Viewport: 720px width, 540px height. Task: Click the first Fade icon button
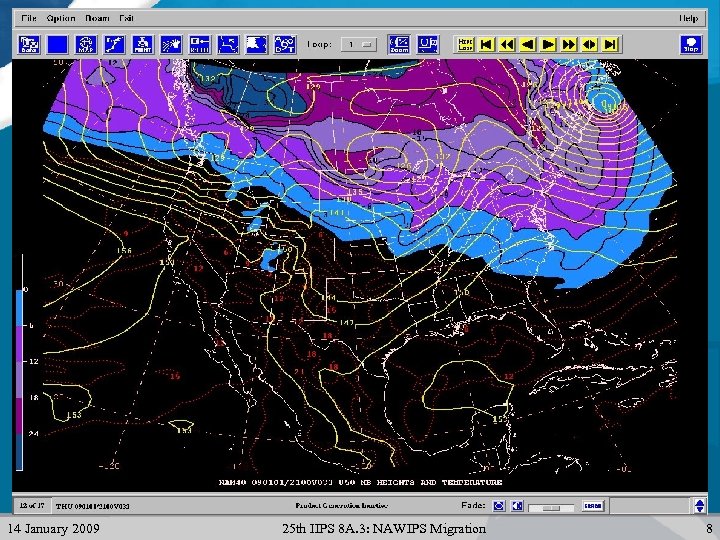(x=499, y=506)
